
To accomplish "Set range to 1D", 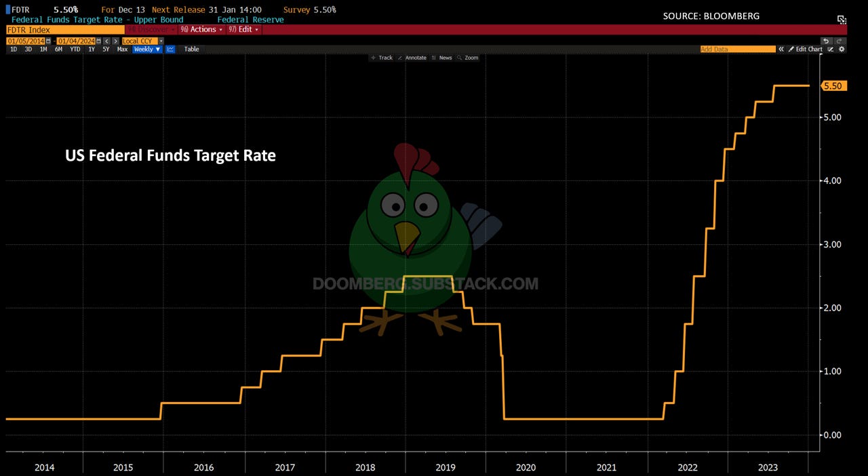I will (14, 49).
